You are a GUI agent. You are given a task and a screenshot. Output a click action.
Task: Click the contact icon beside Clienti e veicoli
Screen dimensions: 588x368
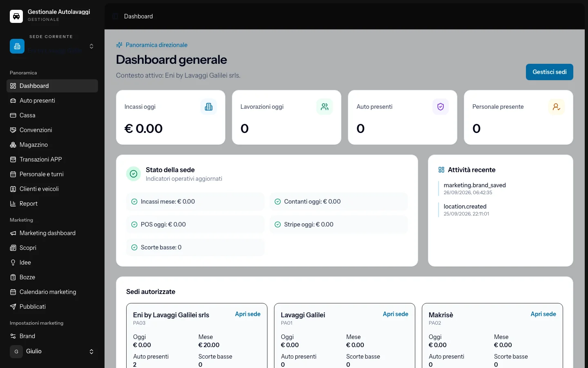(x=13, y=189)
